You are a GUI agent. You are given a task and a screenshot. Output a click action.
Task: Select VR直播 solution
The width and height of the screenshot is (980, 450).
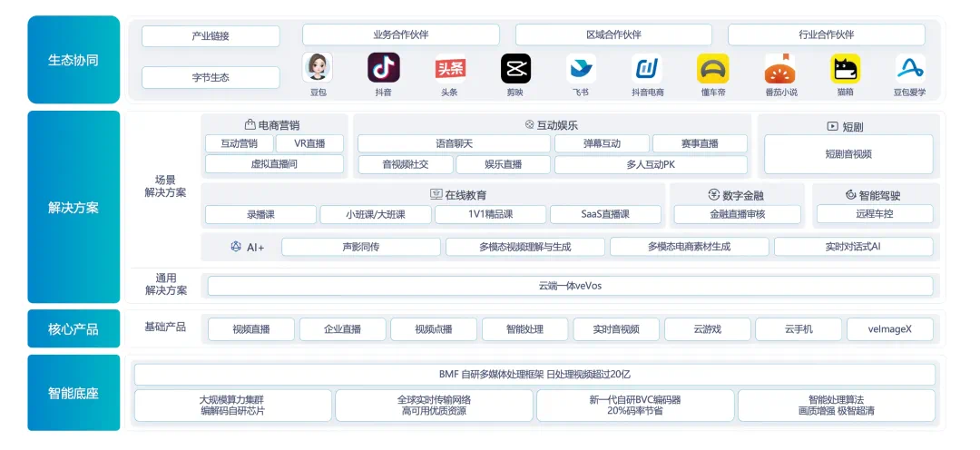[310, 143]
